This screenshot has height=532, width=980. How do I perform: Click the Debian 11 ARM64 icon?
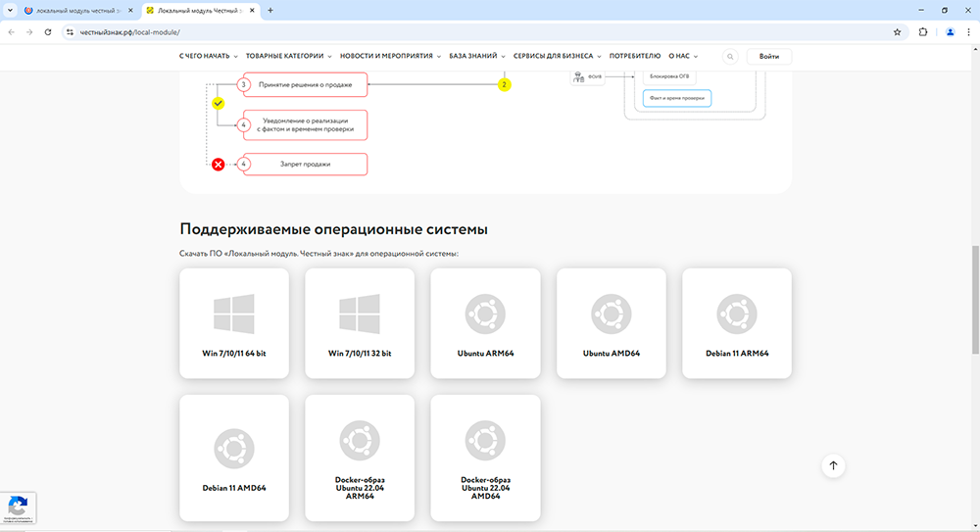(736, 314)
